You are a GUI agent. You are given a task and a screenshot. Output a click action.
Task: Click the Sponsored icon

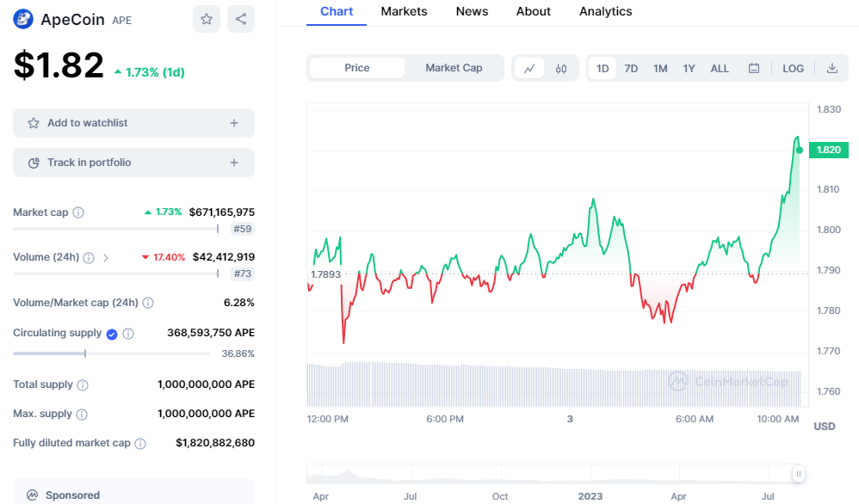[33, 495]
